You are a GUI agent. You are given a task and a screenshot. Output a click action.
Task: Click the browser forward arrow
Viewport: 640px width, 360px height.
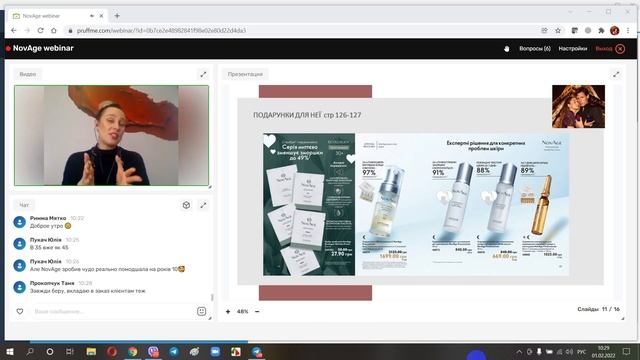(27, 31)
